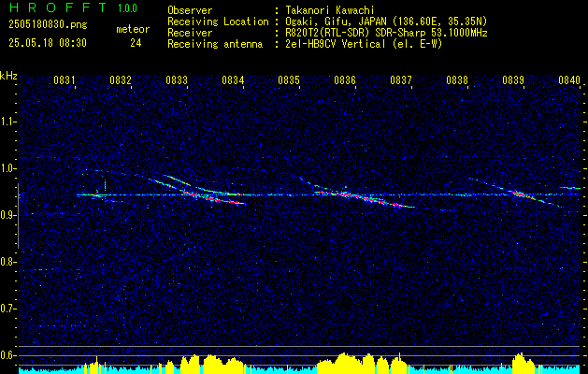Screen dimensions: 588x374
Task: Click the meteor echo trace below 0839
Action: [x=523, y=195]
